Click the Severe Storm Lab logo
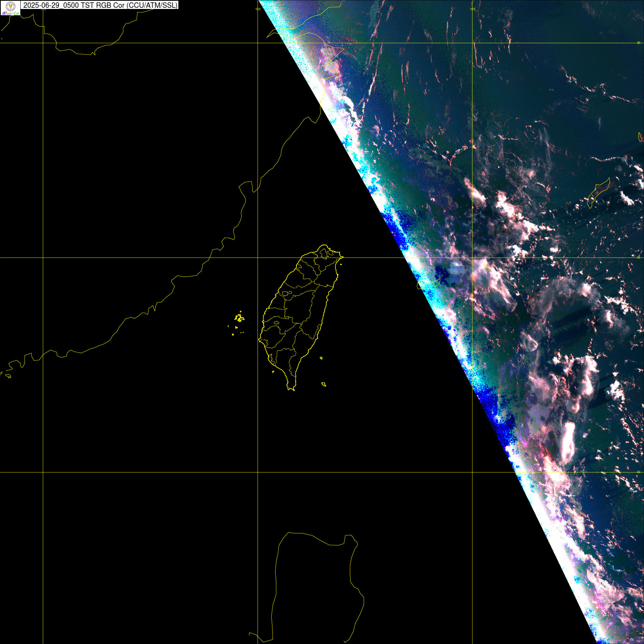This screenshot has height=644, width=644. click(11, 8)
